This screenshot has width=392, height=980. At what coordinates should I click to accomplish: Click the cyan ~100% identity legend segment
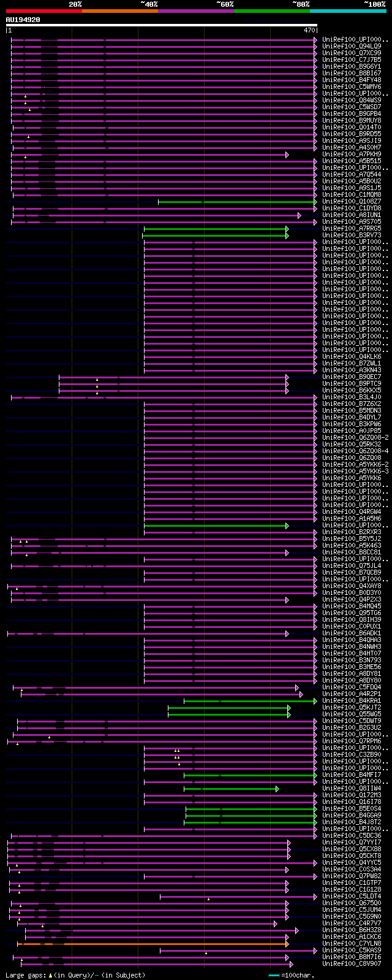(348, 11)
